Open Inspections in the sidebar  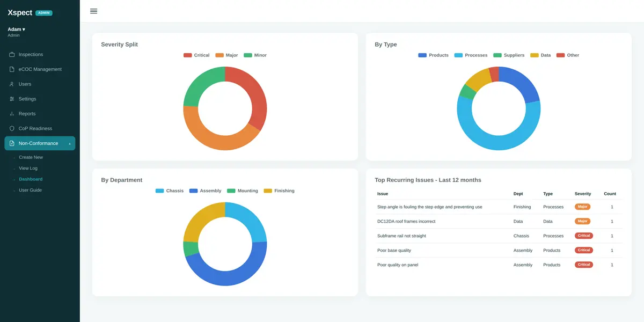click(x=40, y=55)
